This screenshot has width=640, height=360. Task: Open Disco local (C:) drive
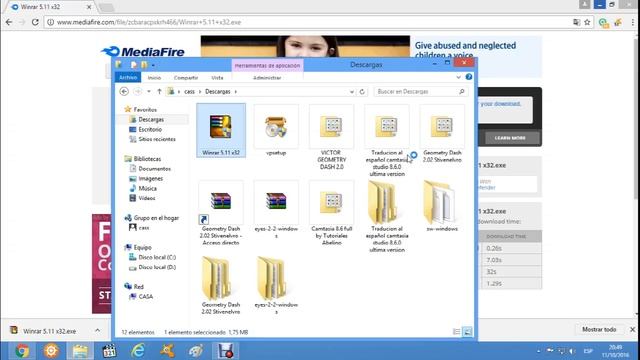pyautogui.click(x=157, y=257)
